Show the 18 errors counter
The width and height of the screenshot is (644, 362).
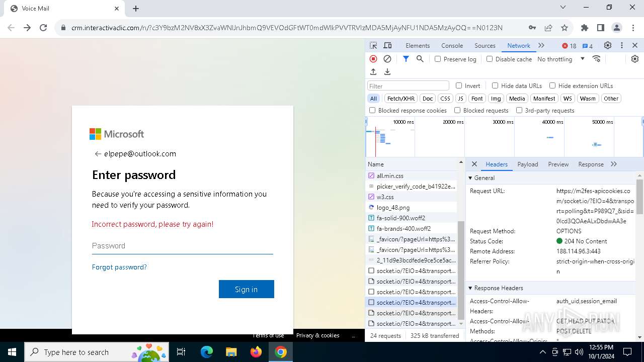(570, 46)
